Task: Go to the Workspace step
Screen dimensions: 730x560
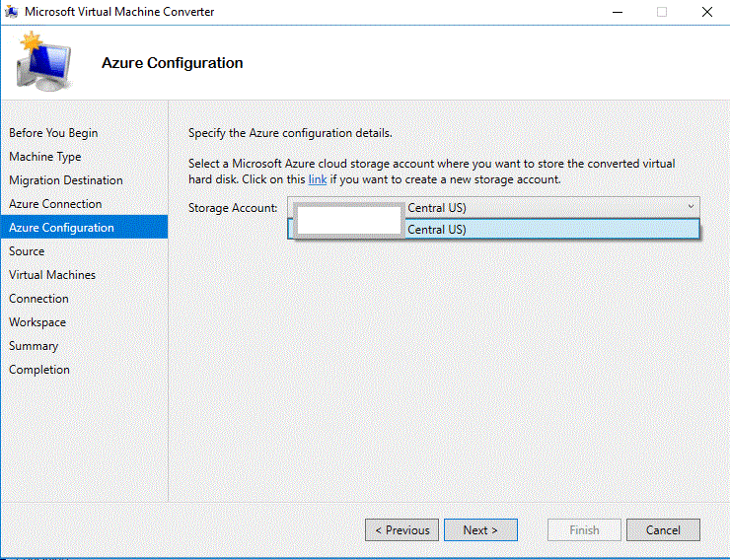Action: [x=37, y=322]
